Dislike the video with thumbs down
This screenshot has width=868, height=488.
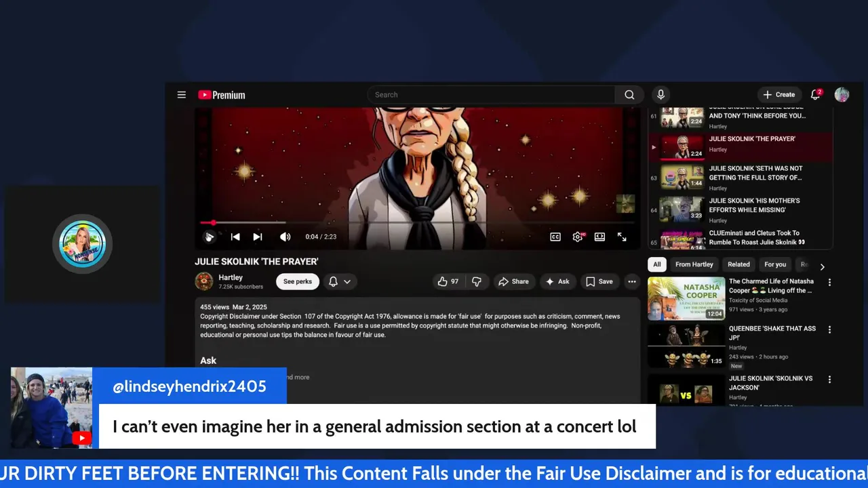click(477, 281)
